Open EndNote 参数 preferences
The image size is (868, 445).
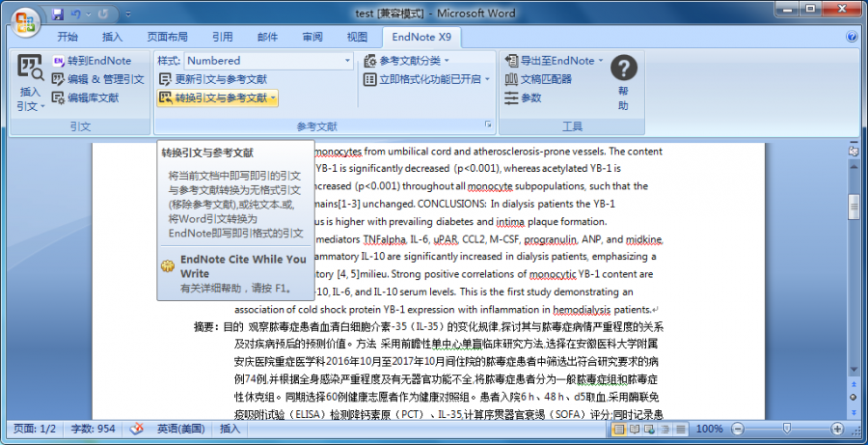pyautogui.click(x=523, y=98)
